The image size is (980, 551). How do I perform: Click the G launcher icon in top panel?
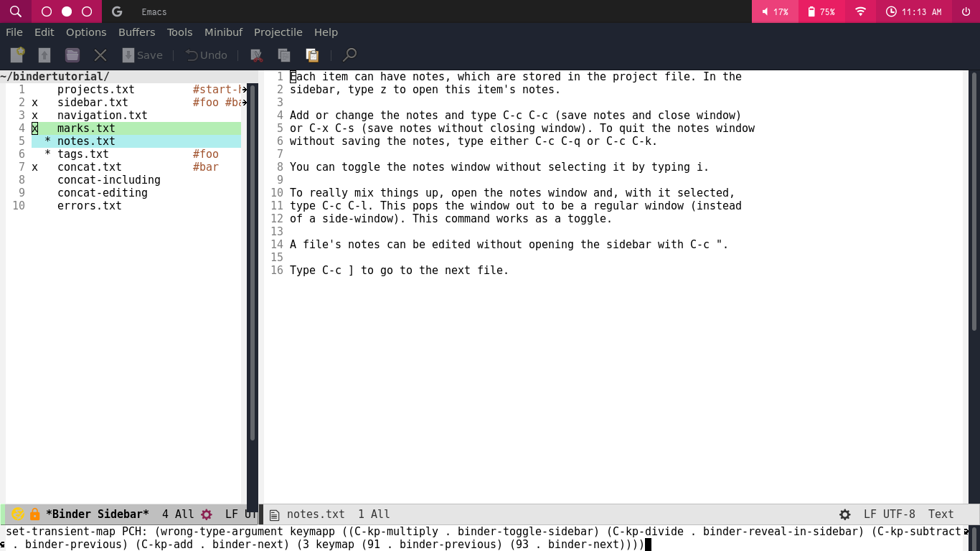pyautogui.click(x=117, y=11)
